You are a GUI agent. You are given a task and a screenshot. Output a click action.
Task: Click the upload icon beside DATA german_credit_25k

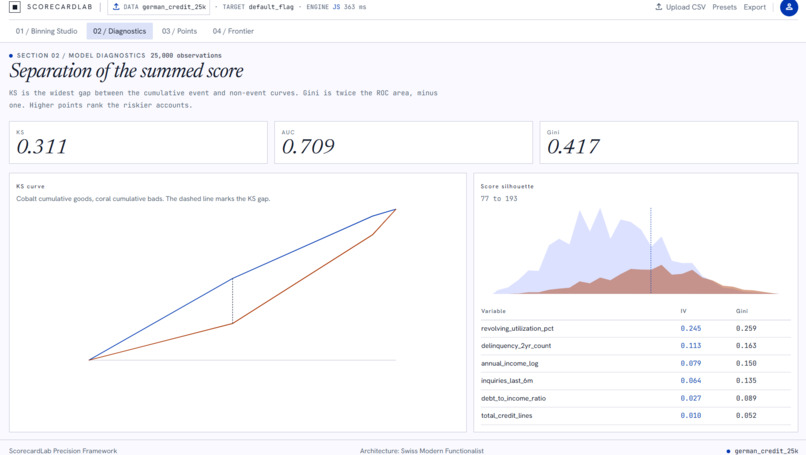pyautogui.click(x=116, y=7)
